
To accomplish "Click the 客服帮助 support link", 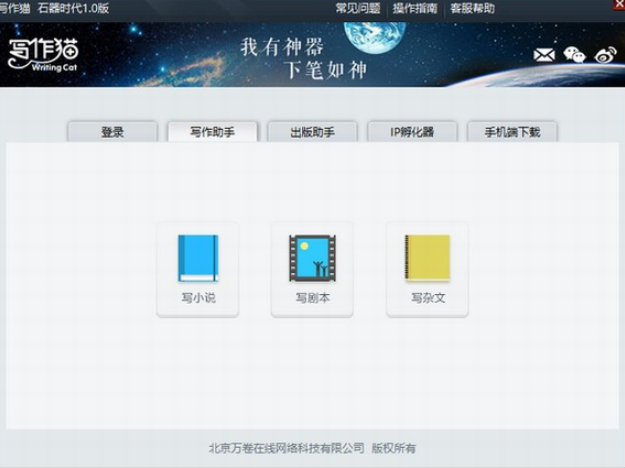I will click(x=472, y=8).
